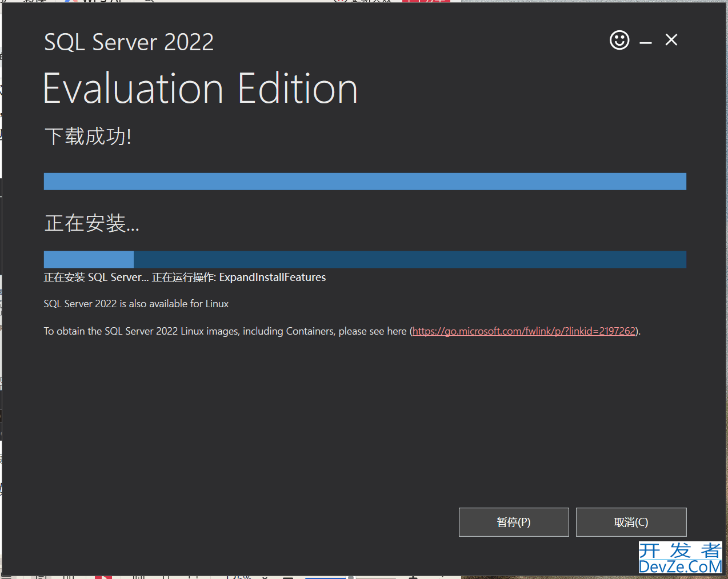Click the completed download progress bar
Viewport: 728px width, 579px height.
[x=365, y=182]
